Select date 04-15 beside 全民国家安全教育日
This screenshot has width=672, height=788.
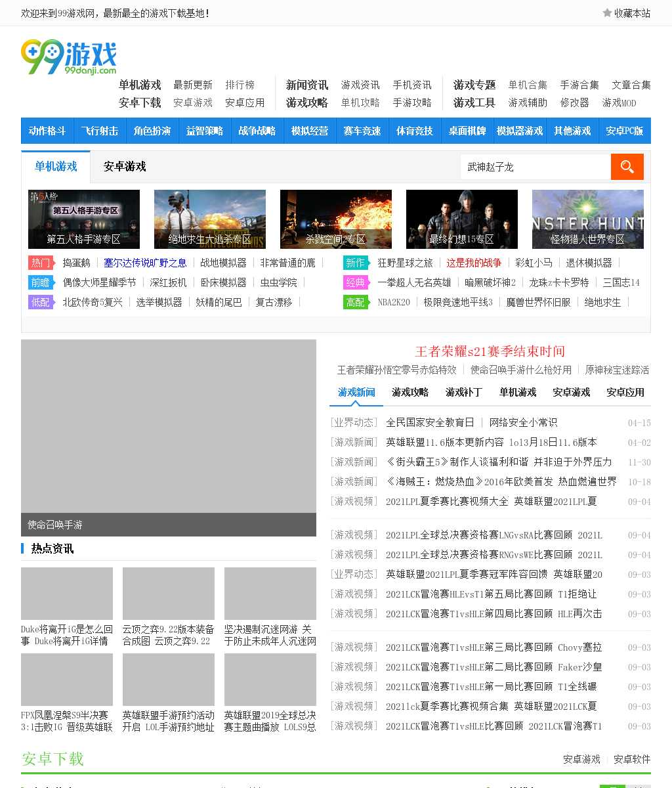pyautogui.click(x=639, y=423)
